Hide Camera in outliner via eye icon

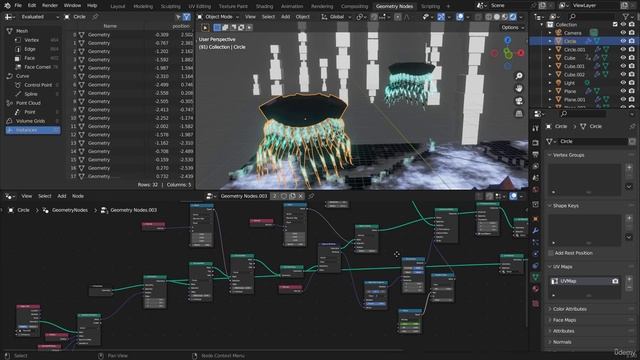tap(623, 33)
